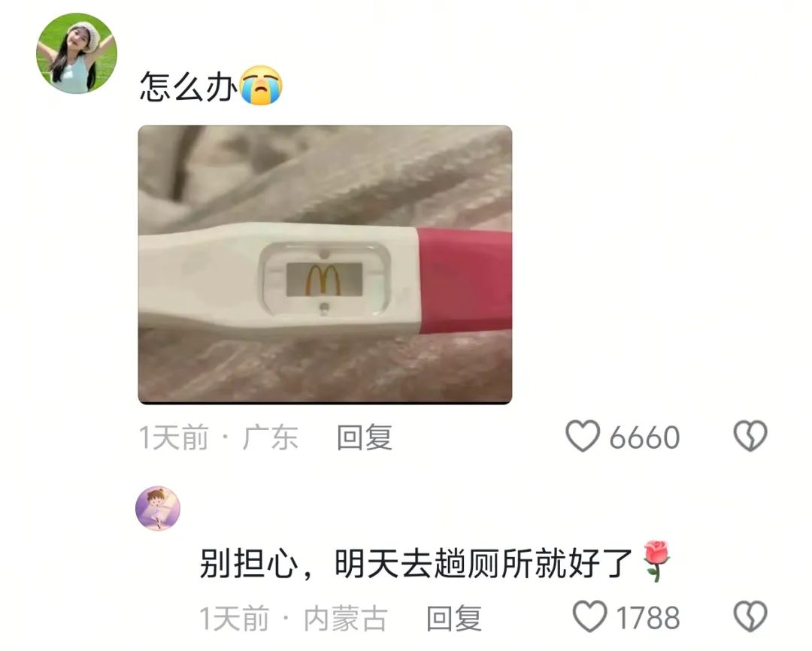The width and height of the screenshot is (812, 651).
Task: Tap the 6660 like count
Action: pos(644,438)
